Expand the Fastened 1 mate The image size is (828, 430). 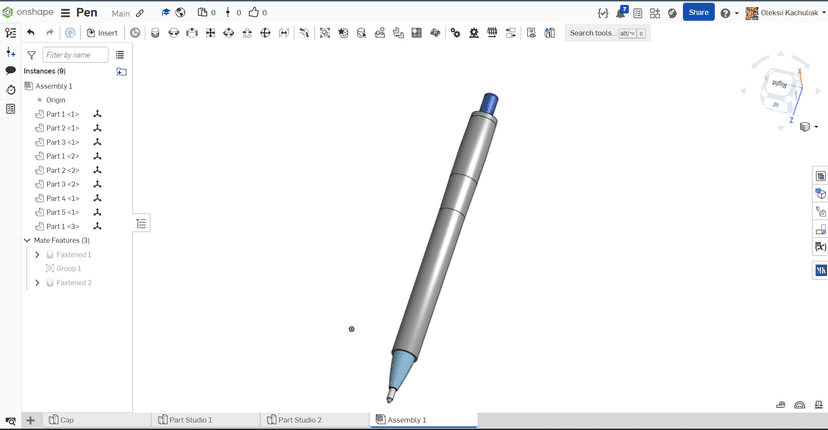pos(37,255)
